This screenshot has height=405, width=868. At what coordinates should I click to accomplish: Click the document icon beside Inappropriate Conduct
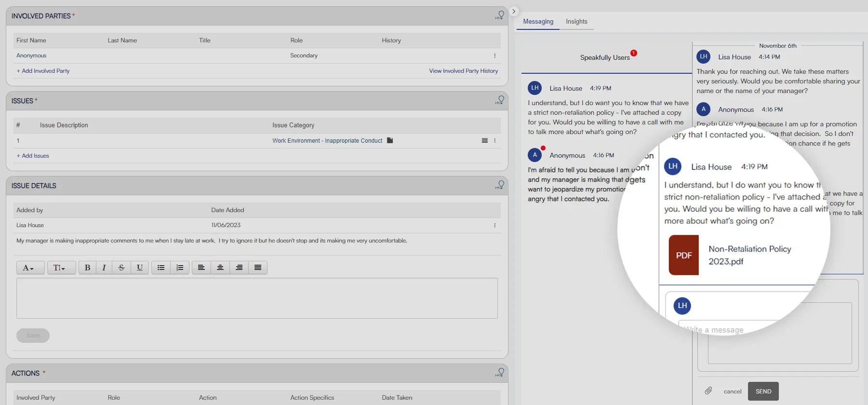(390, 140)
